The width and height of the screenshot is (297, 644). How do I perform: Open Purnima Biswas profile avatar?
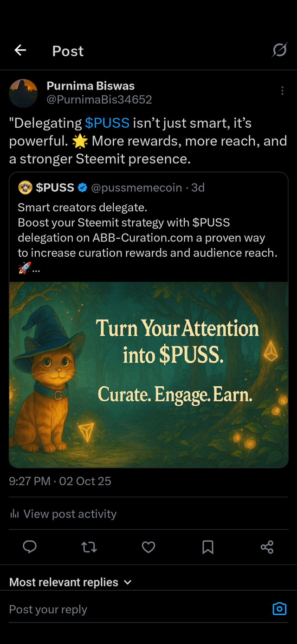(x=23, y=93)
